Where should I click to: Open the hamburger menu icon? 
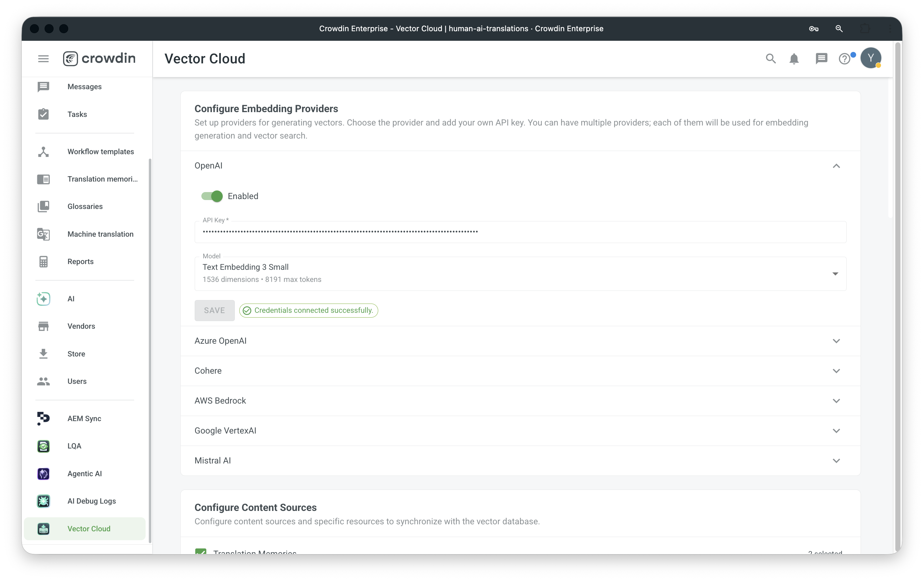click(x=43, y=59)
